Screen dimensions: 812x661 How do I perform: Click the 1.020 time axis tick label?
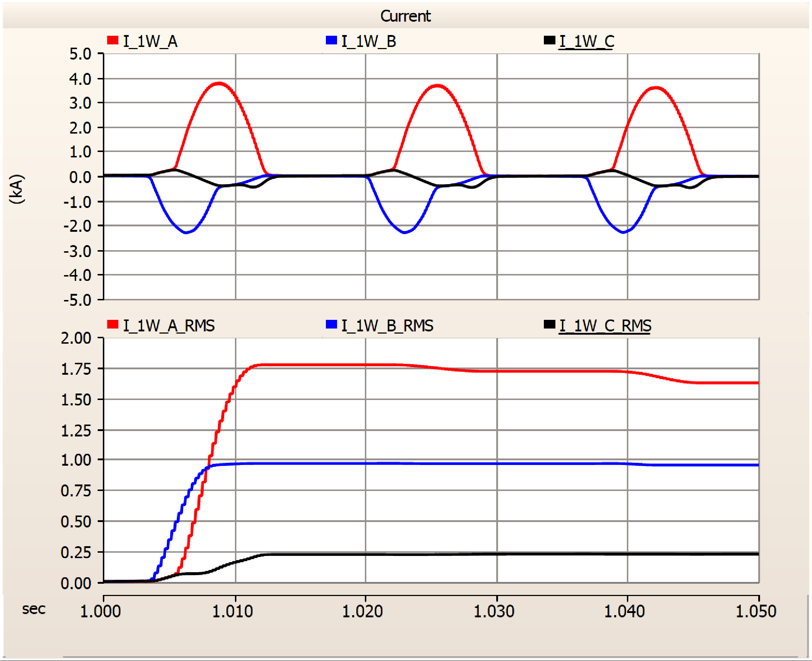tap(362, 612)
